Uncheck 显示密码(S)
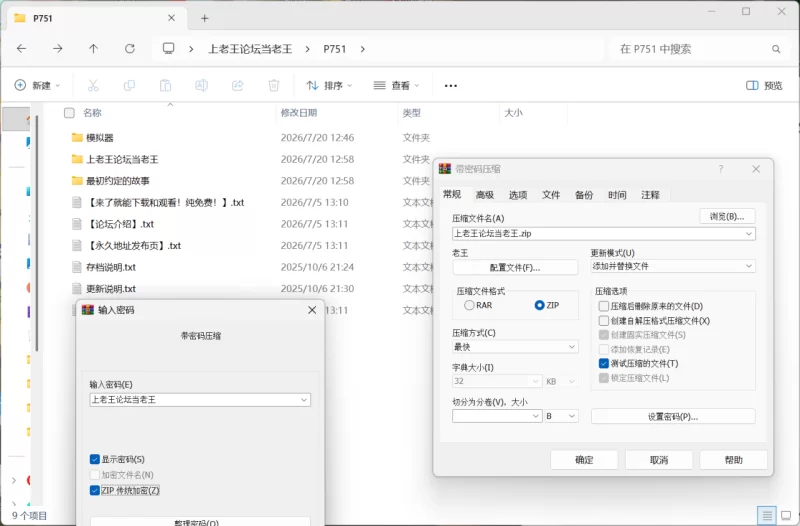Viewport: 800px width, 526px height. point(94,459)
